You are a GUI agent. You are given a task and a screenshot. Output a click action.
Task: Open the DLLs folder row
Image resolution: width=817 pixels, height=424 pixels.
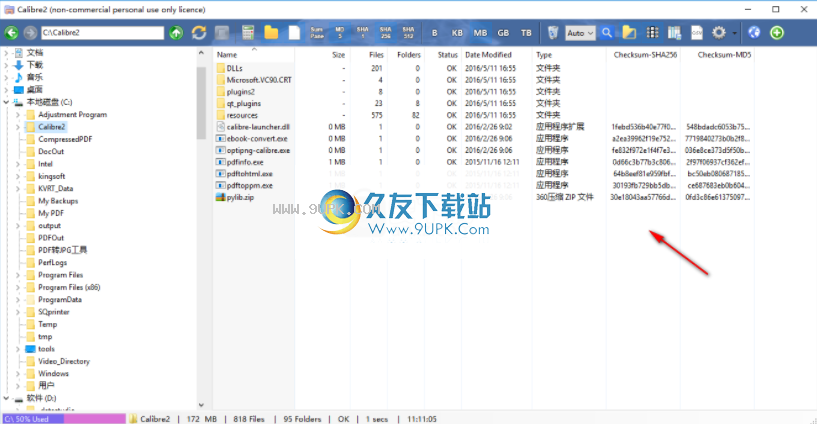[x=234, y=68]
